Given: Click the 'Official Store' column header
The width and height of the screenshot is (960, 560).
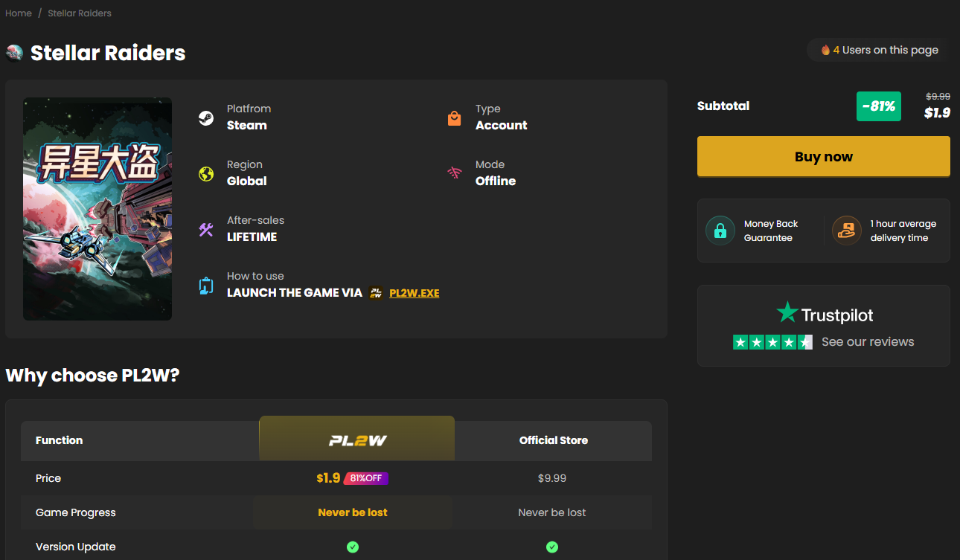Looking at the screenshot, I should click(554, 440).
